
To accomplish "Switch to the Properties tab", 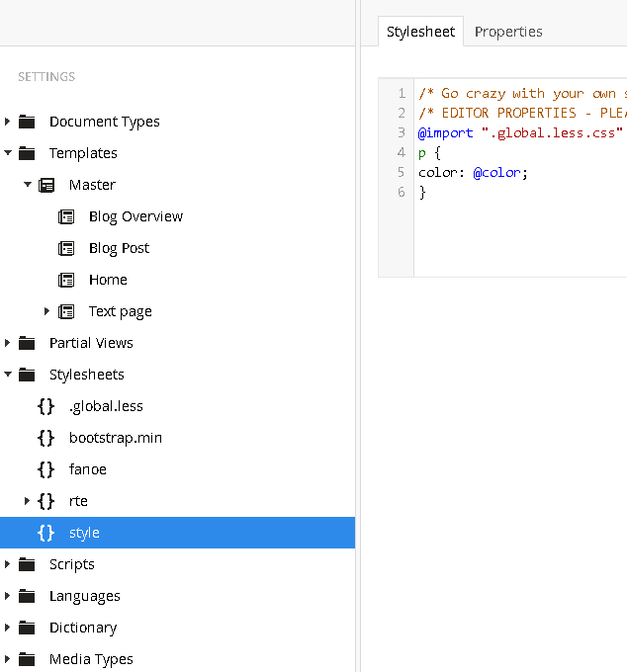I will pyautogui.click(x=508, y=32).
